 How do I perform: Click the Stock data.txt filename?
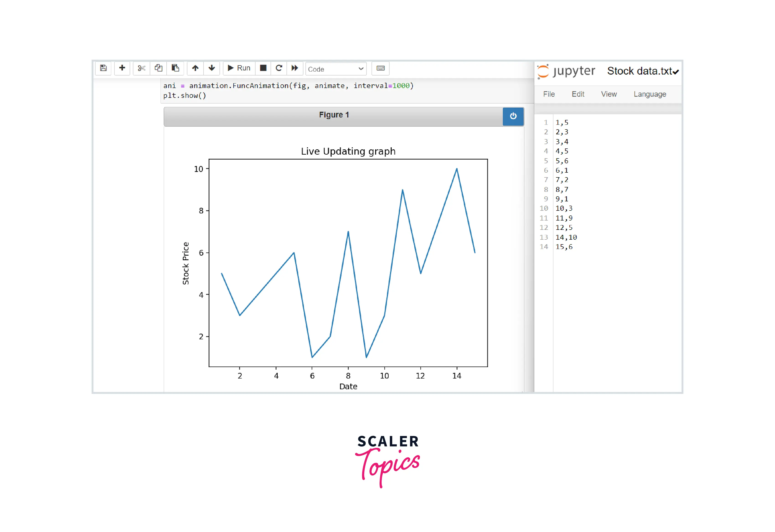click(639, 71)
